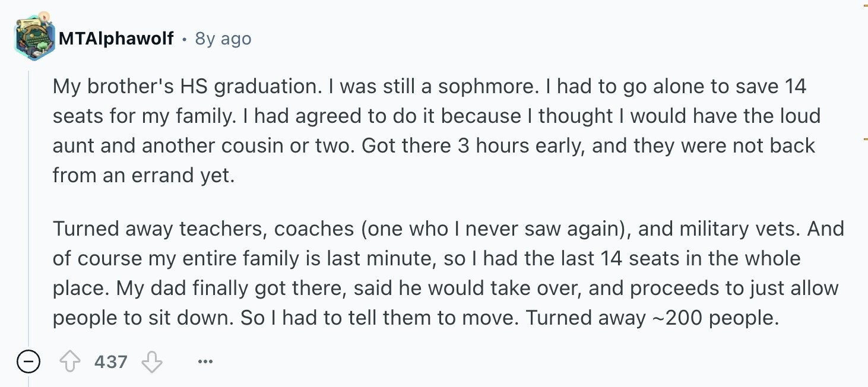Screen dimensions: 868x387
Task: Click the text from an errand yet
Action: point(144,176)
